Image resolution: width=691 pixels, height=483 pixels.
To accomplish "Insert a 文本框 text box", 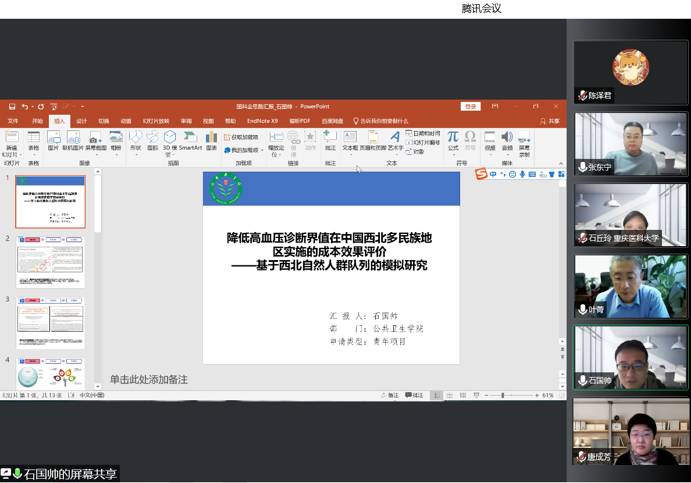I will click(350, 140).
